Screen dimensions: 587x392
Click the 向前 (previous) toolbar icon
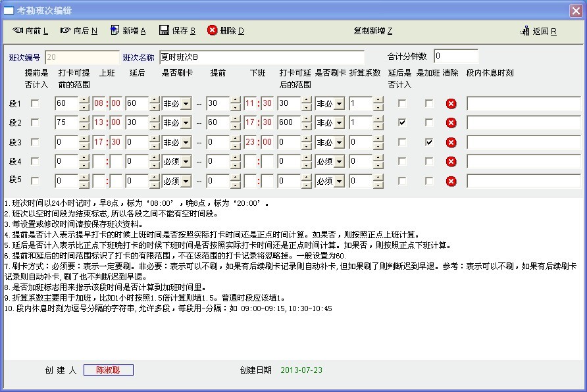click(19, 30)
